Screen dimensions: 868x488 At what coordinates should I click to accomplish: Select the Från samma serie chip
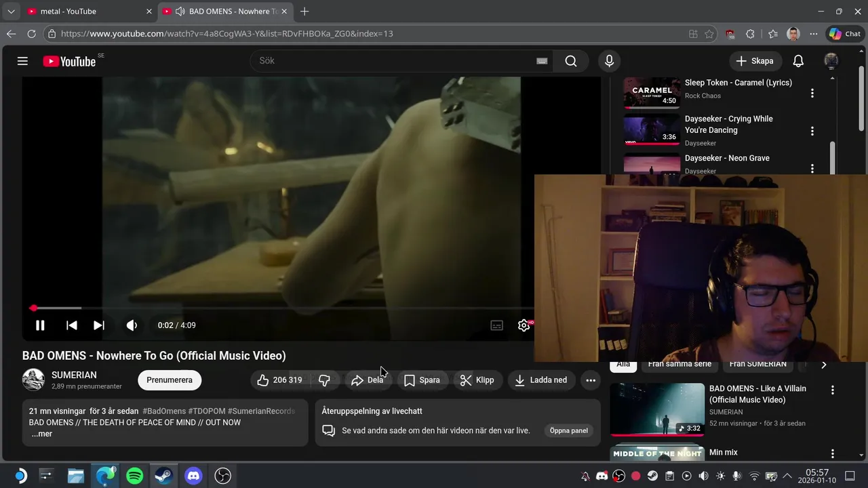click(679, 365)
